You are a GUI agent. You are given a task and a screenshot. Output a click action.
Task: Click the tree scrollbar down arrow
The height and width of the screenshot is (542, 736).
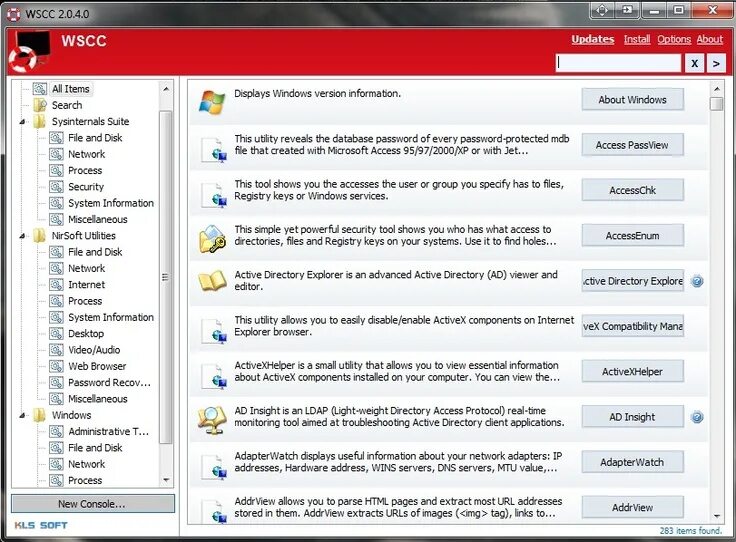pyautogui.click(x=166, y=480)
